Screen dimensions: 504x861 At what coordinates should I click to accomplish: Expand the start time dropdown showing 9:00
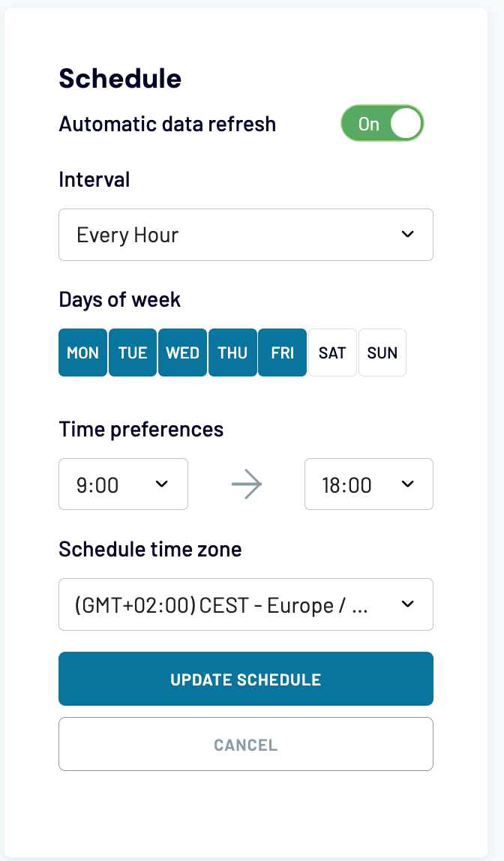pyautogui.click(x=123, y=484)
